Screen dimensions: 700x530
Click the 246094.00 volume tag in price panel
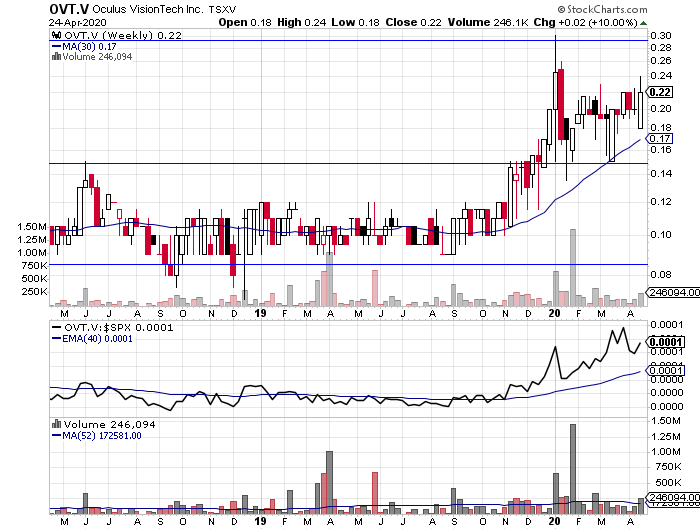673,292
